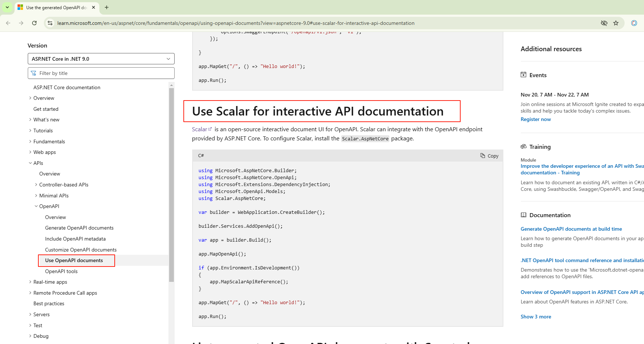
Task: Collapse the OpenAPI tree node
Action: tap(36, 206)
